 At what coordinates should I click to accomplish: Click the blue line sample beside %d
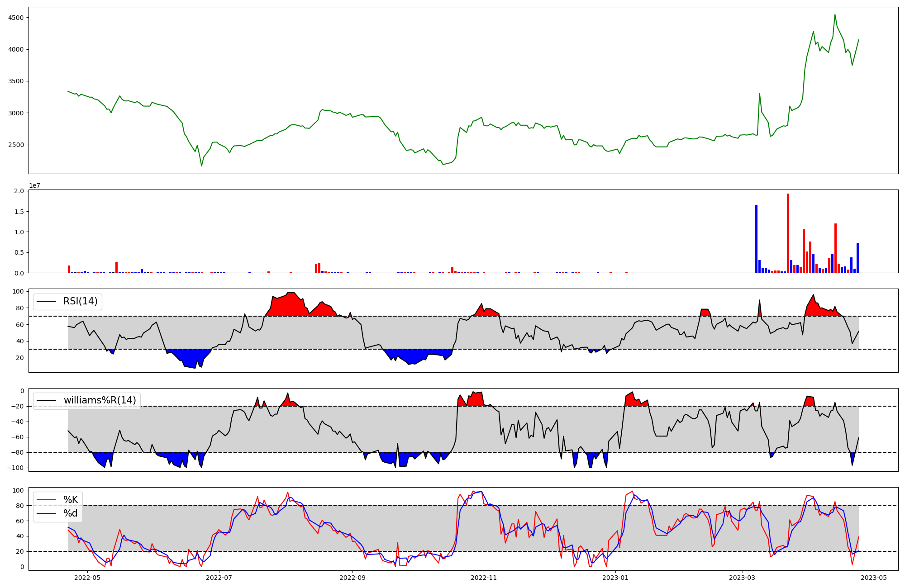click(46, 513)
